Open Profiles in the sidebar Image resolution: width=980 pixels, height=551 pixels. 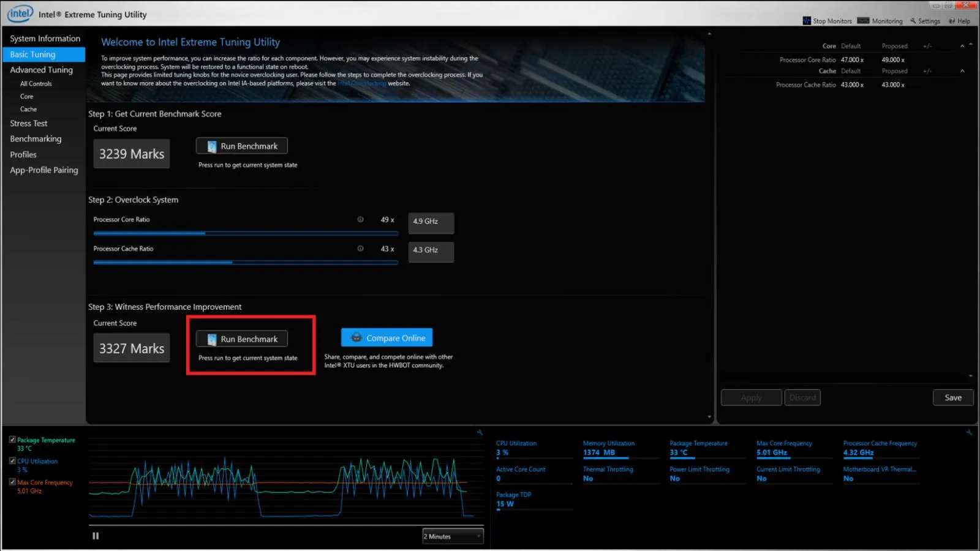(x=23, y=155)
